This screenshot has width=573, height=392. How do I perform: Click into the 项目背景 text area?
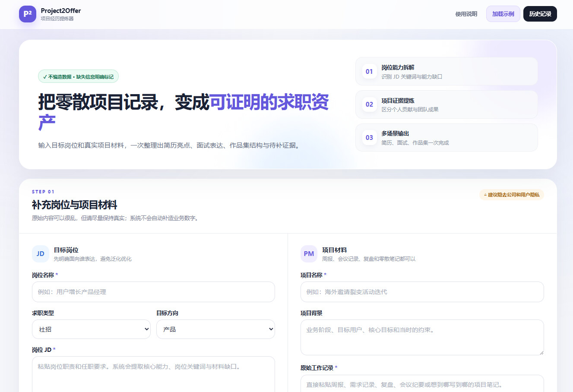pos(422,338)
